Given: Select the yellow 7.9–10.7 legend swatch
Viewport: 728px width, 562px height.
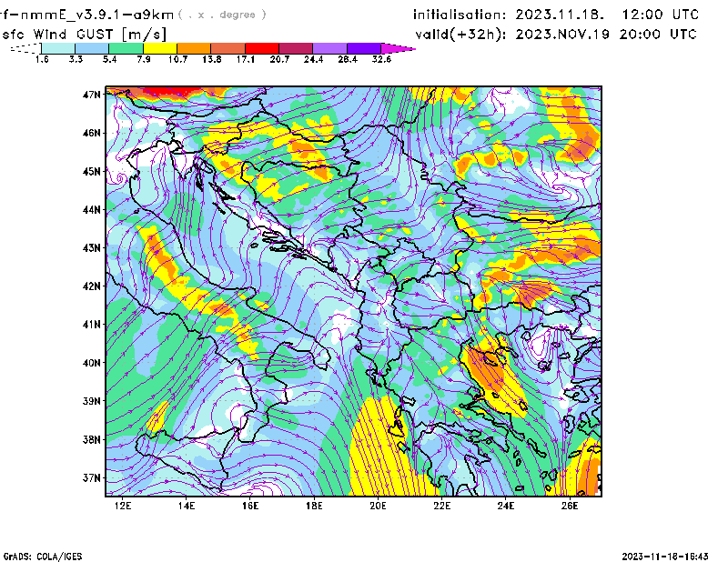Looking at the screenshot, I should coord(160,48).
